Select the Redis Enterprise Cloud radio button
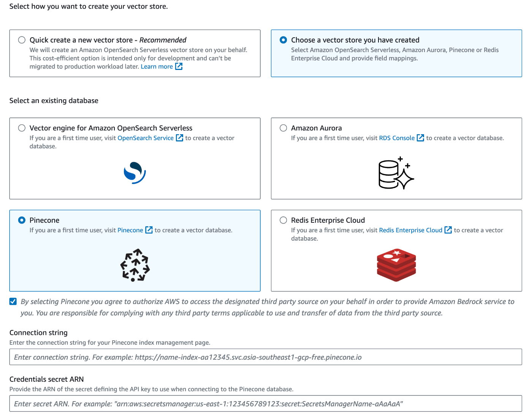 [x=283, y=220]
